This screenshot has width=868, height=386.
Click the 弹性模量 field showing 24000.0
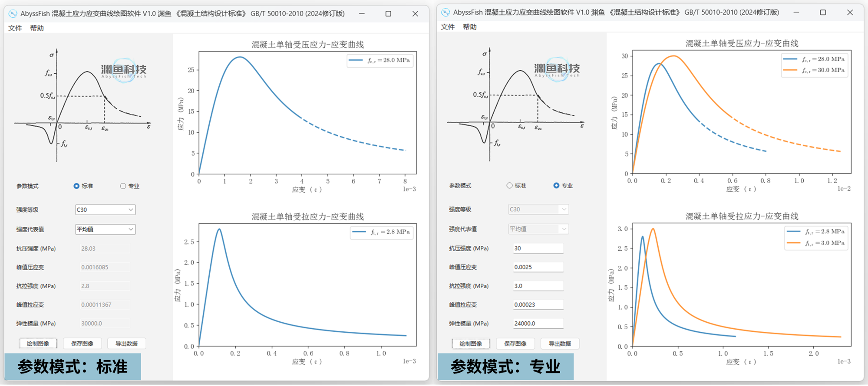click(x=538, y=324)
